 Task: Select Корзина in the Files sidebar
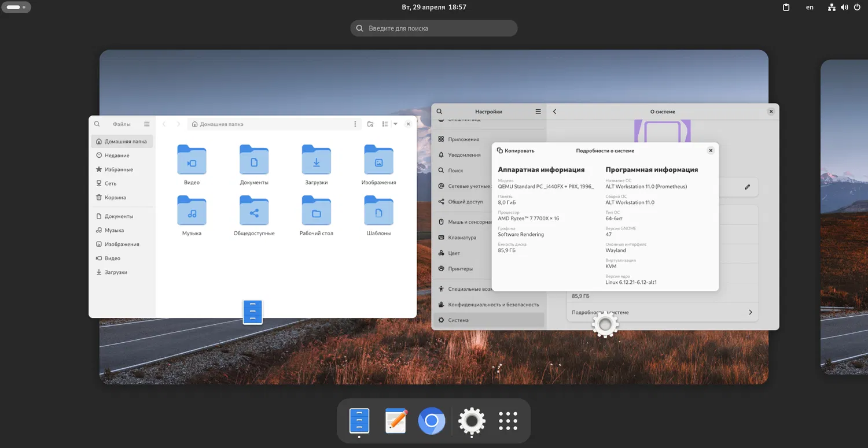tap(115, 198)
